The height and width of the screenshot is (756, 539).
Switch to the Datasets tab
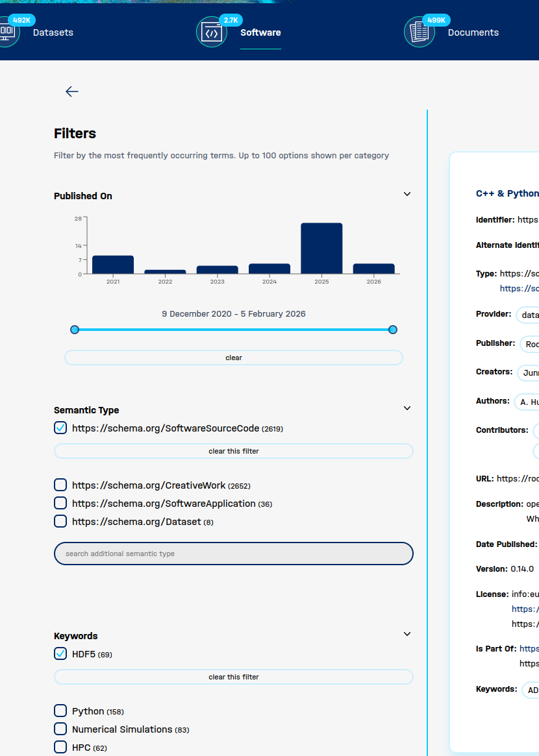coord(53,32)
